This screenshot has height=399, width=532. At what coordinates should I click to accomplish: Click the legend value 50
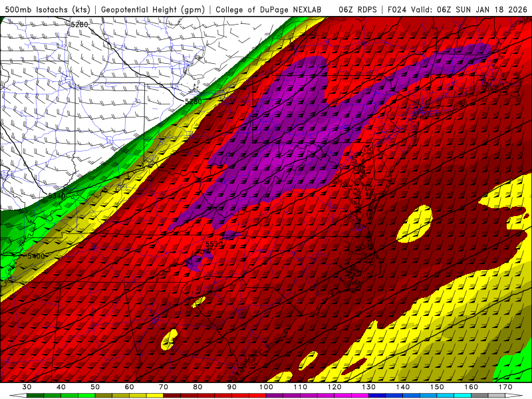[x=95, y=387]
